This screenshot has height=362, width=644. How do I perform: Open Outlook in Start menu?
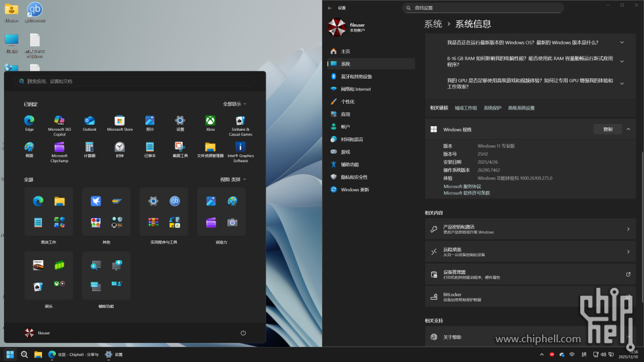(x=89, y=123)
